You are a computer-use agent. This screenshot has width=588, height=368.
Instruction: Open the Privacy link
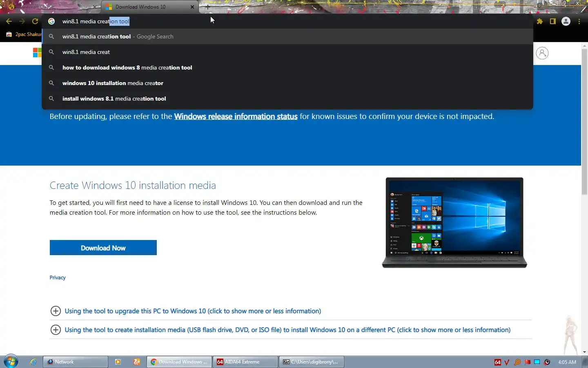click(58, 278)
